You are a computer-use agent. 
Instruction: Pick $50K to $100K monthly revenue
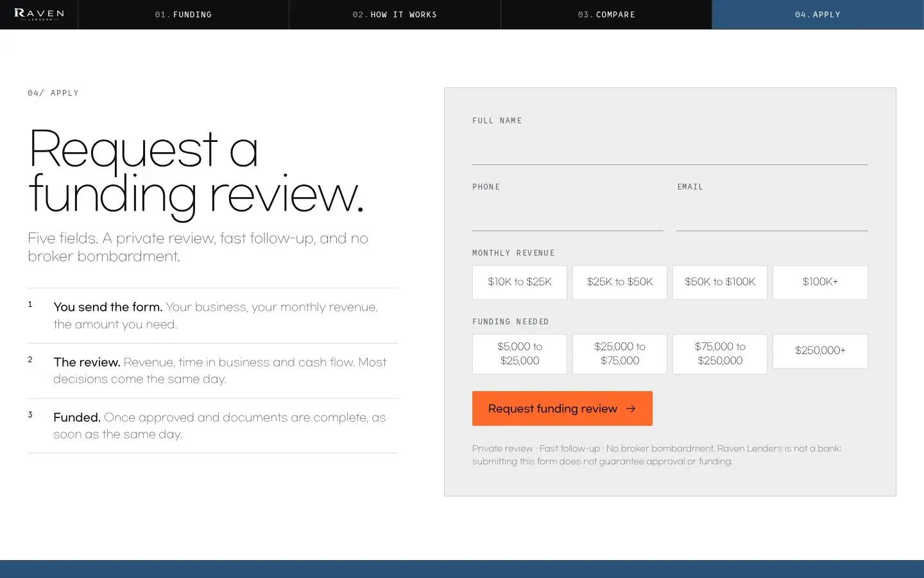(x=720, y=282)
